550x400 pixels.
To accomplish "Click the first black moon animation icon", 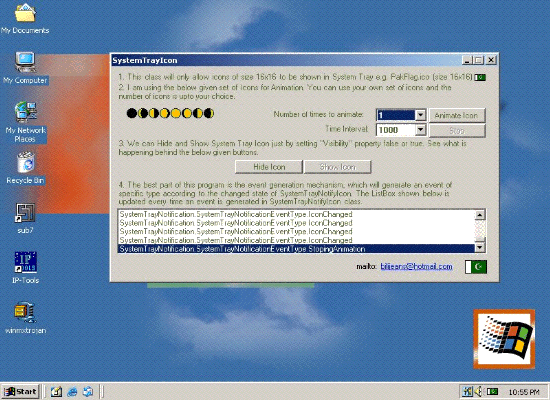I will pos(132,113).
